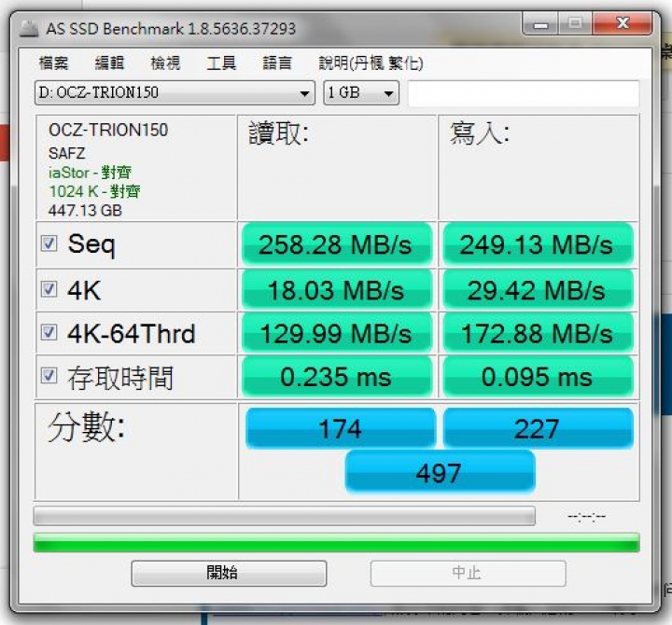Minimize the AS SSD Benchmark window
672x625 pixels.
540,23
